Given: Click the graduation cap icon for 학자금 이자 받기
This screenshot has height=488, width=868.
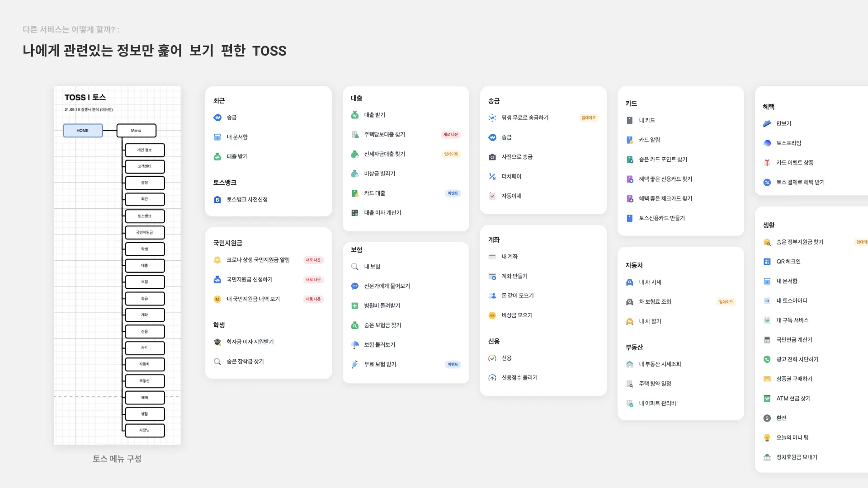Looking at the screenshot, I should [x=217, y=342].
